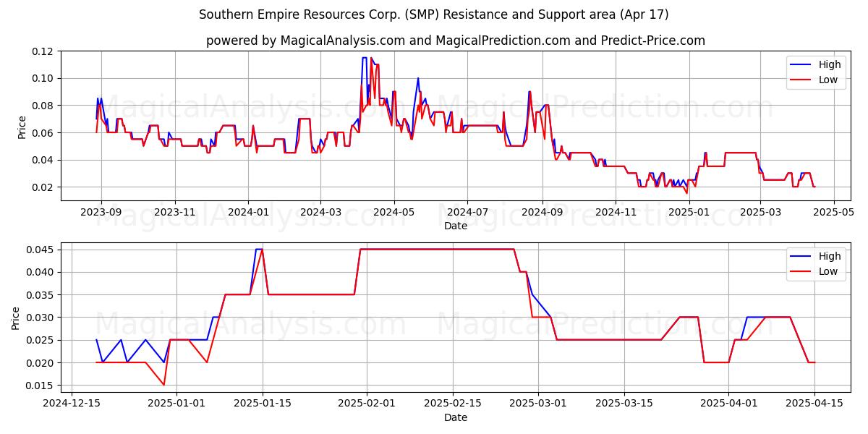This screenshot has height=434, width=868.
Task: Click the 2024-03 date tick label
Action: (x=320, y=212)
